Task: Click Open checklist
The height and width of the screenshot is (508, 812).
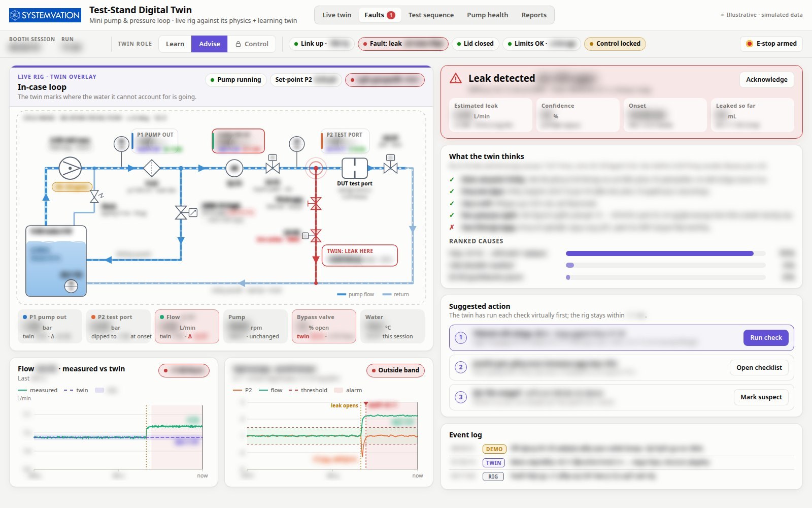Action: point(759,368)
